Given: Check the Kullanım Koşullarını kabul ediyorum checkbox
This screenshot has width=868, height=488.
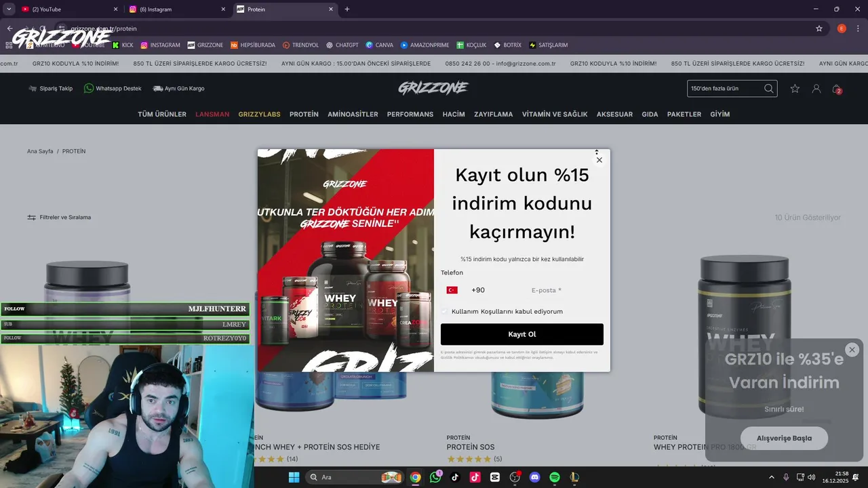Looking at the screenshot, I should 445,312.
